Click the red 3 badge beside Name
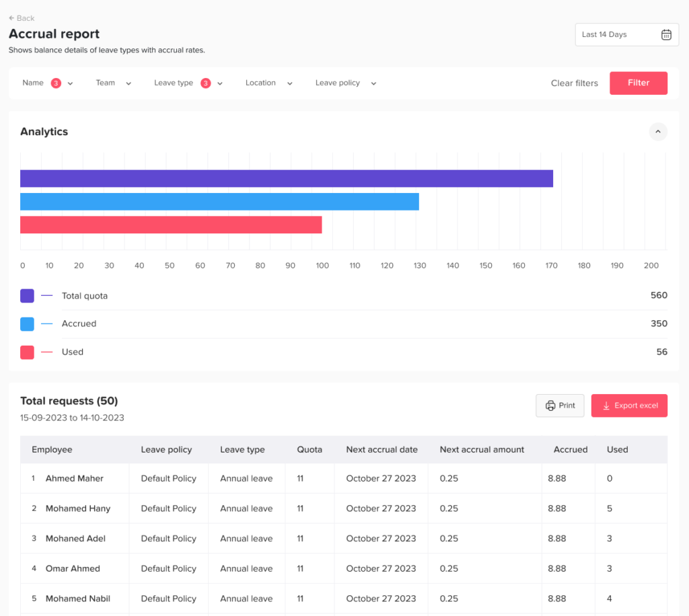The height and width of the screenshot is (616, 689). tap(56, 83)
